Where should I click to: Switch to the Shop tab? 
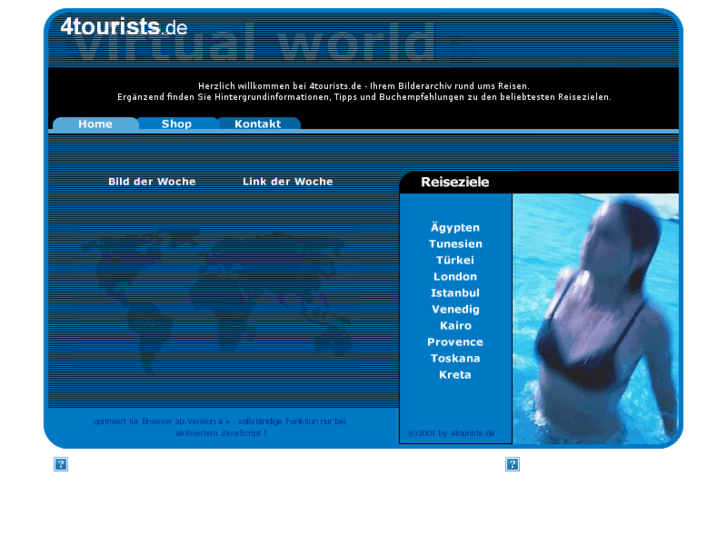177,124
